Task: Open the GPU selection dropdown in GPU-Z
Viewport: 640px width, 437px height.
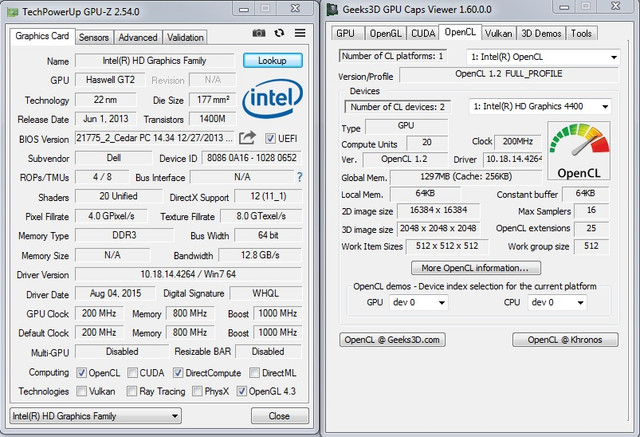Action: 96,416
